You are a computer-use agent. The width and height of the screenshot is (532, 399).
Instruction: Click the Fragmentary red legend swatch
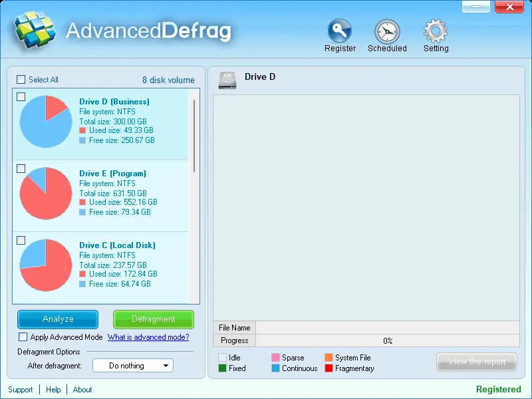click(x=329, y=368)
